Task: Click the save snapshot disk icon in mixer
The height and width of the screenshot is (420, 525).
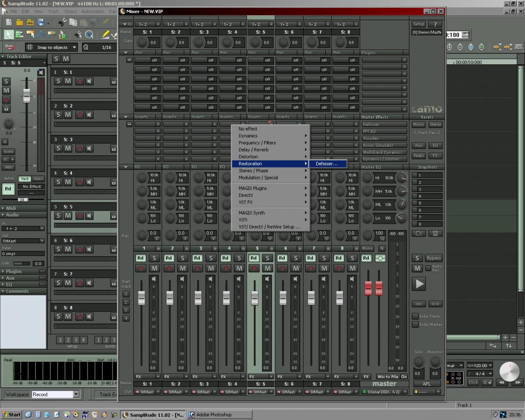Action: coord(435,233)
